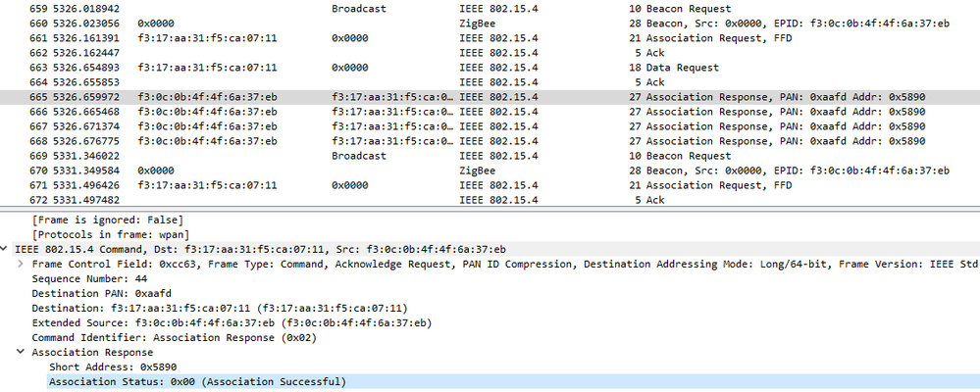
Task: Select packet 666 Association Response row
Action: click(490, 112)
